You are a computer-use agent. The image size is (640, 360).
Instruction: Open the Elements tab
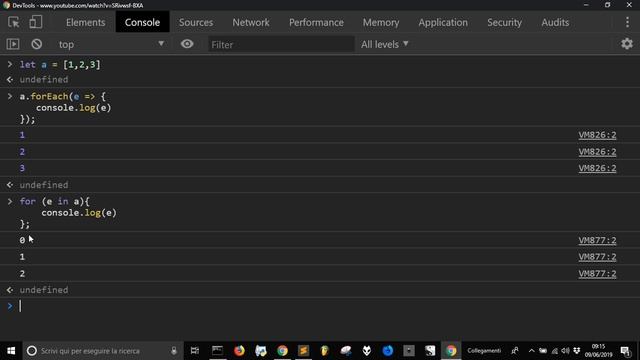86,22
